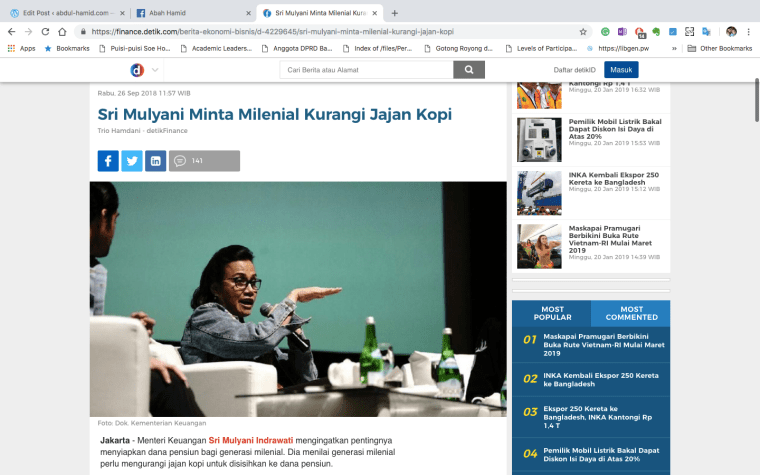Image resolution: width=760 pixels, height=475 pixels.
Task: Open popular item 01 Maskapai Pramugari Berbikini
Action: coord(603,345)
